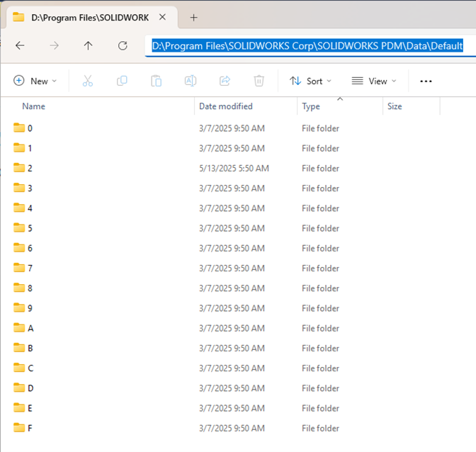This screenshot has height=452, width=476.
Task: Refresh the current folder view
Action: [x=123, y=45]
